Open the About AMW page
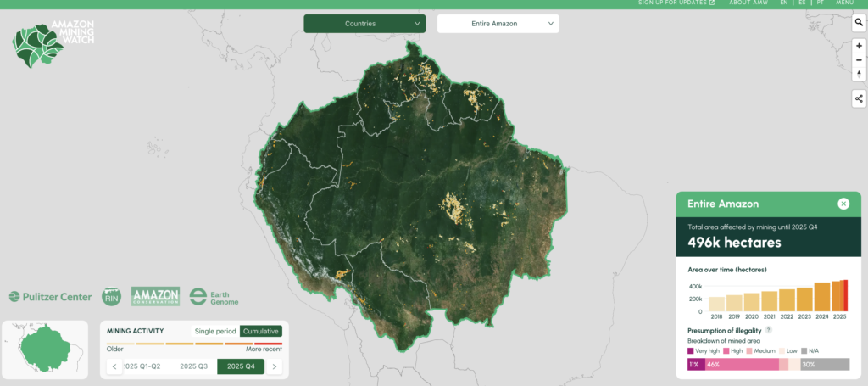868x386 pixels. click(747, 3)
